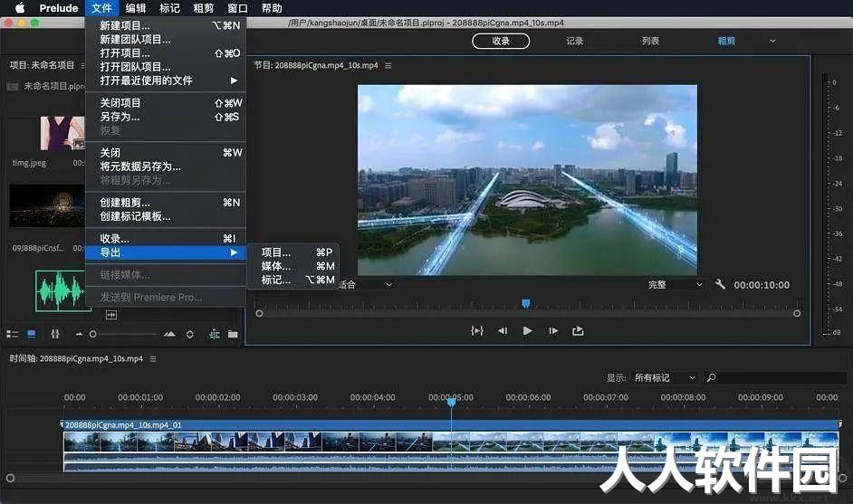The height and width of the screenshot is (504, 853).
Task: Open the timeline panel menu icon
Action: [x=153, y=359]
